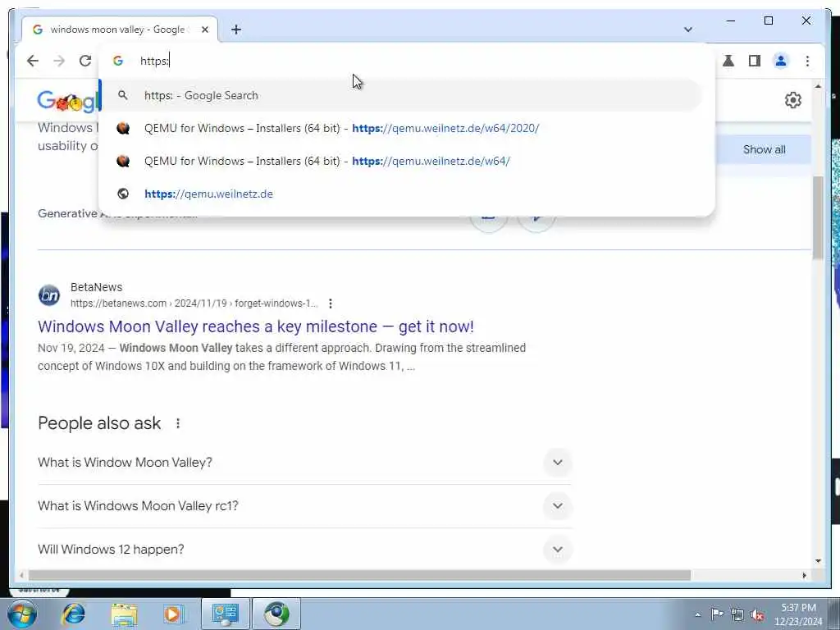
Task: Click the scroll down arrow of page scrollbar
Action: tap(818, 561)
